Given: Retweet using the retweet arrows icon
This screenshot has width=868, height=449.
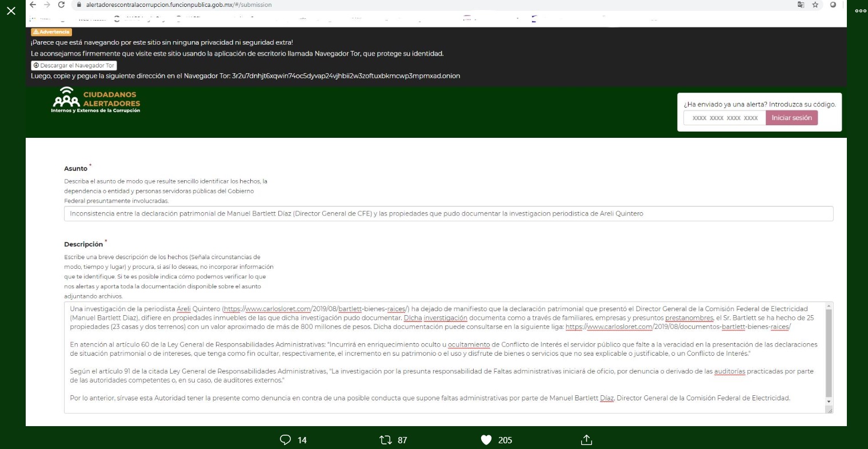Looking at the screenshot, I should coord(386,440).
